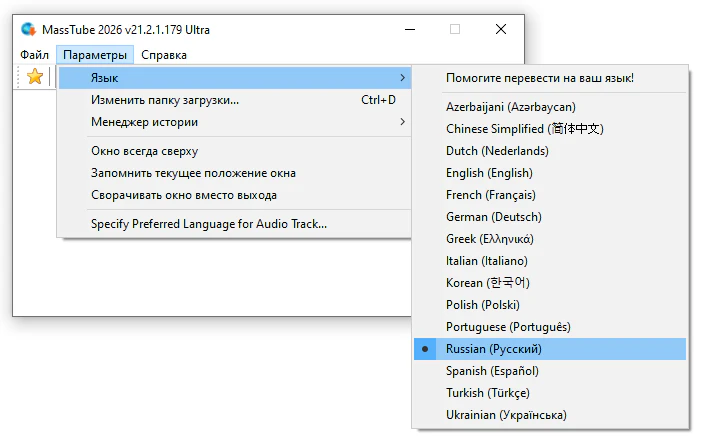The image size is (701, 446).
Task: Select Azerbaijani (Azərbaycan) language
Action: [510, 107]
